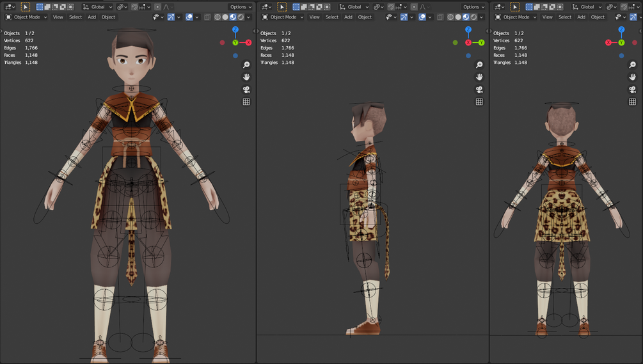This screenshot has height=364, width=643.
Task: Open Options dropdown in middle viewport
Action: (473, 7)
